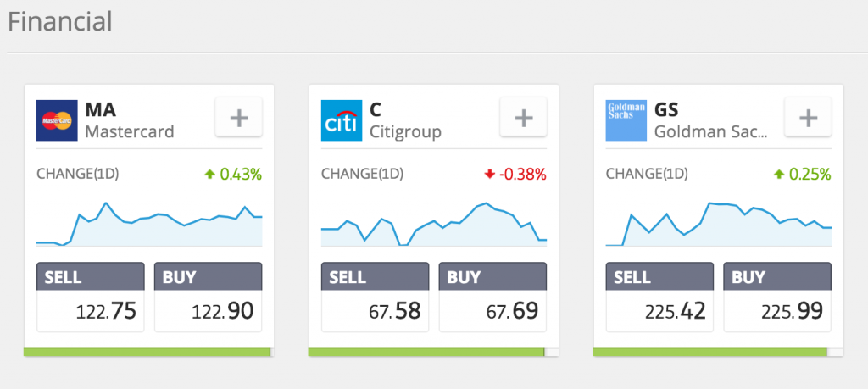Open the Mastercard price chart

(x=149, y=224)
